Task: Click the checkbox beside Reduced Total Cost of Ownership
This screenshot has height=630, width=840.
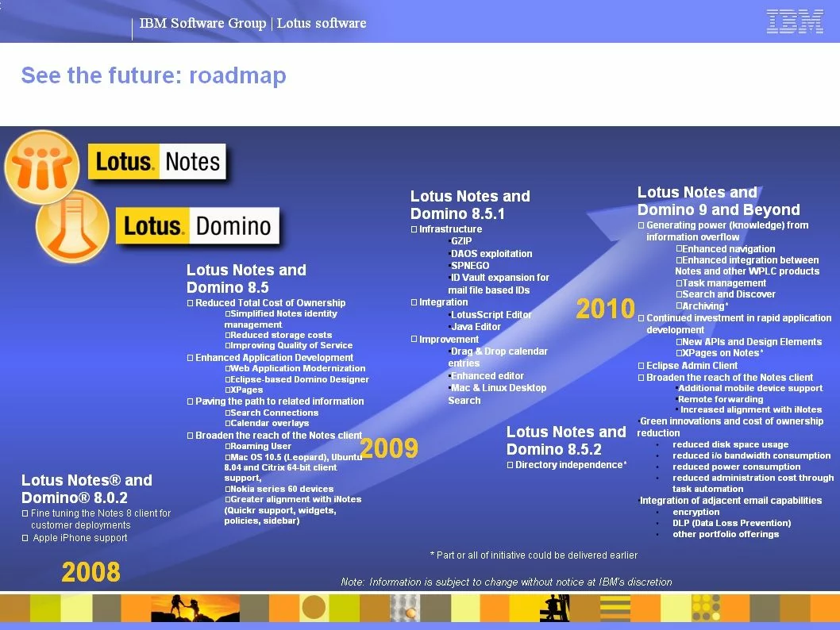Action: pos(191,303)
